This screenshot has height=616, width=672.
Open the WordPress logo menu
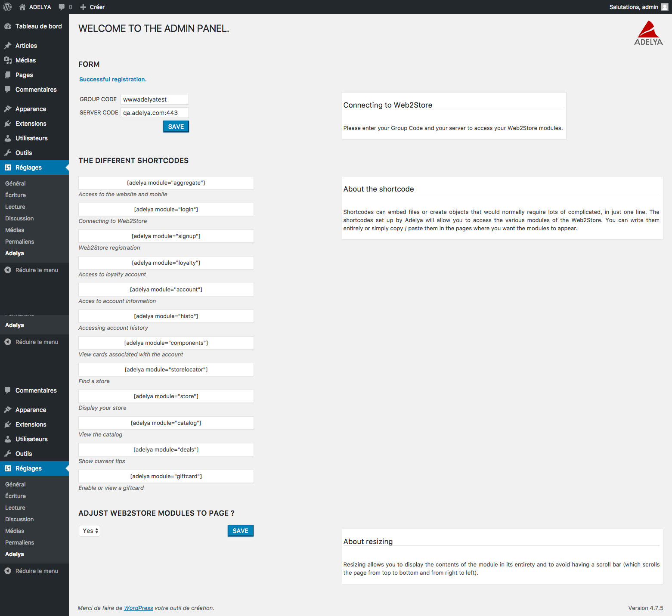7,7
